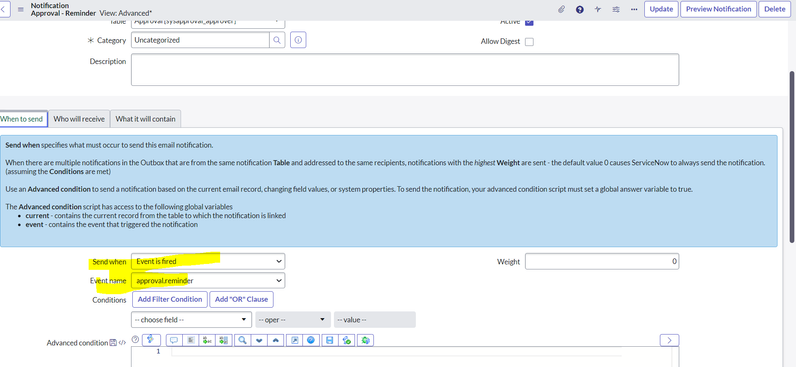This screenshot has width=796, height=367.
Task: Click the replace all toolbar icon
Action: pyautogui.click(x=224, y=340)
